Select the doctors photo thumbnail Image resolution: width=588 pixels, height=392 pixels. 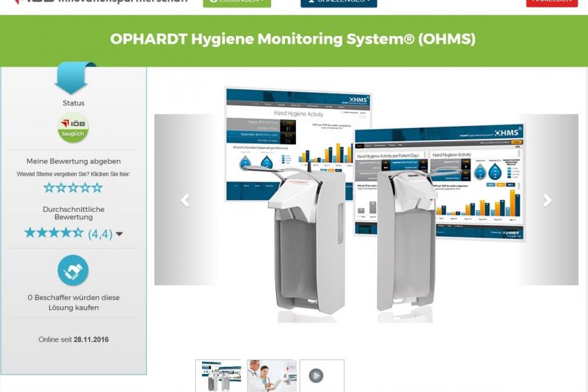point(272,376)
